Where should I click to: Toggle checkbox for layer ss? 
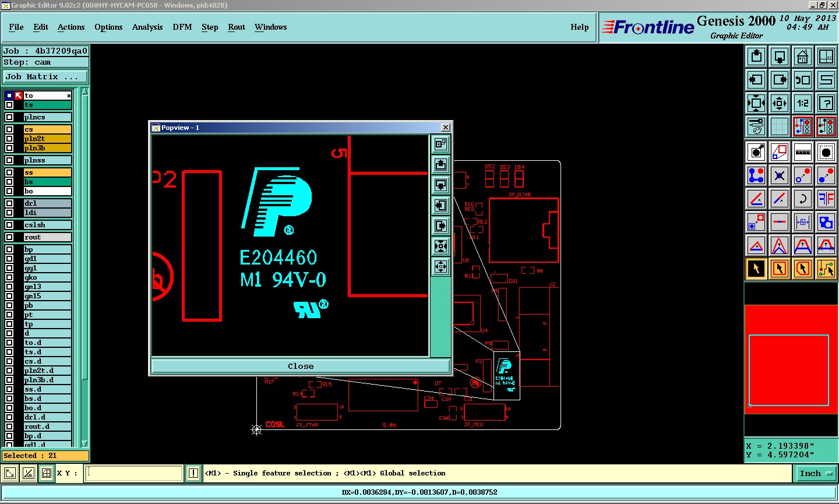pyautogui.click(x=9, y=172)
